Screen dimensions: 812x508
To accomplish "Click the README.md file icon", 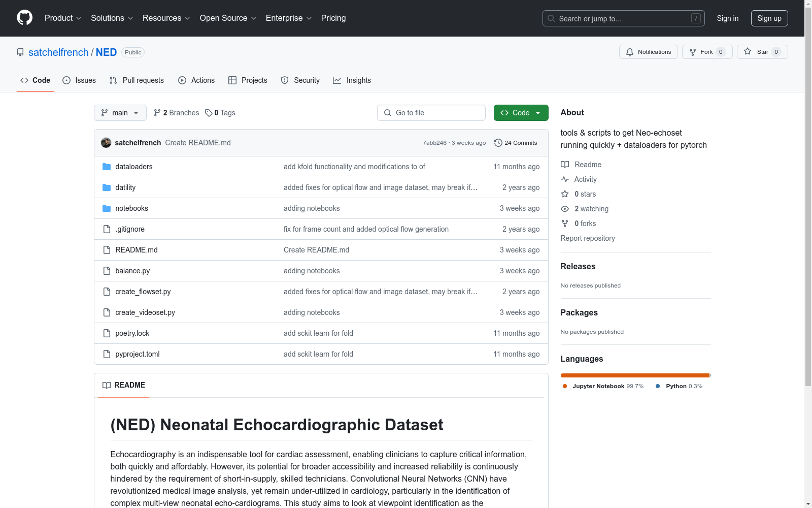I will pyautogui.click(x=107, y=250).
